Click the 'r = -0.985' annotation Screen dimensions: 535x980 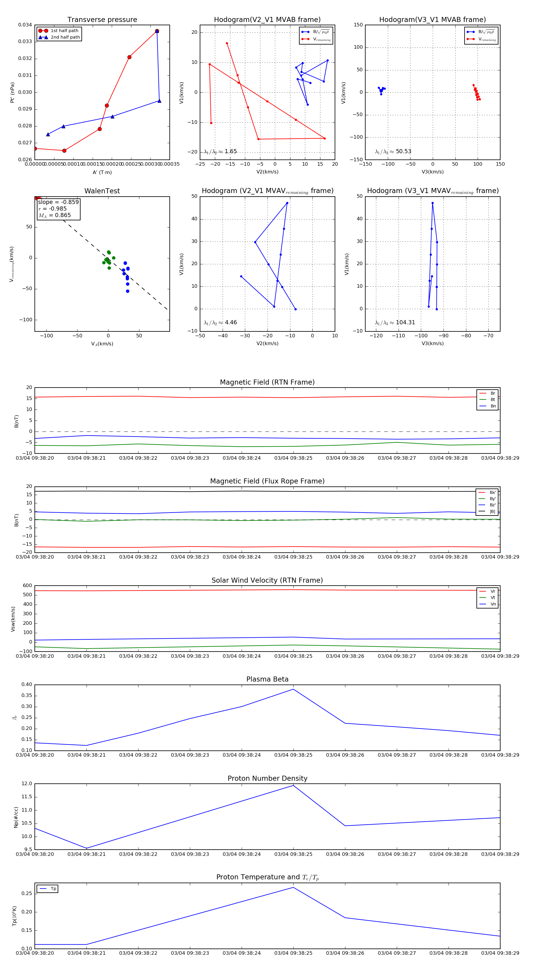point(52,208)
